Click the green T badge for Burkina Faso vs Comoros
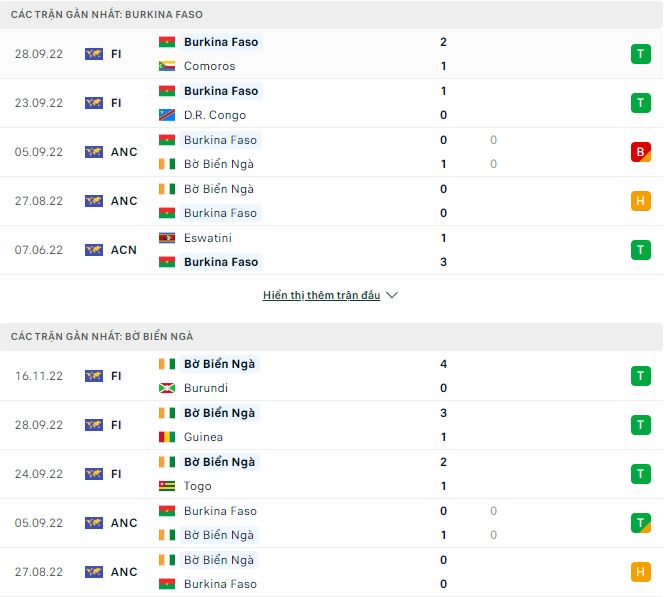This screenshot has width=672, height=597. [640, 54]
